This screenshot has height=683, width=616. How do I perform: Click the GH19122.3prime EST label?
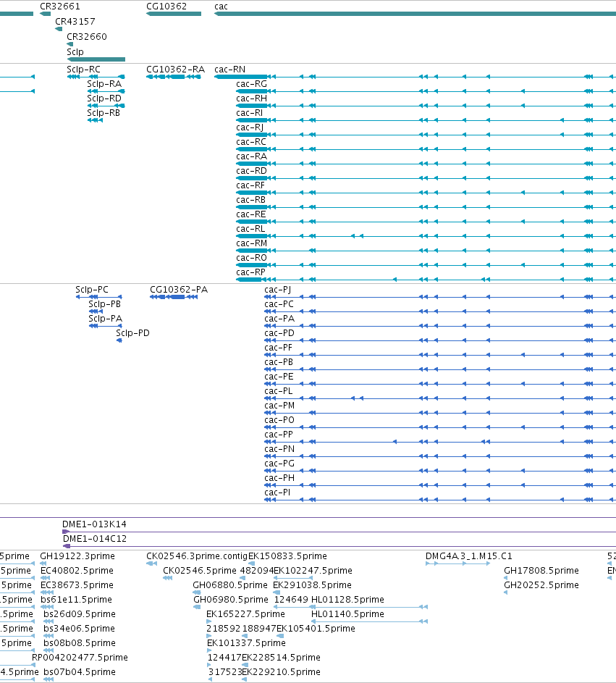click(x=77, y=556)
